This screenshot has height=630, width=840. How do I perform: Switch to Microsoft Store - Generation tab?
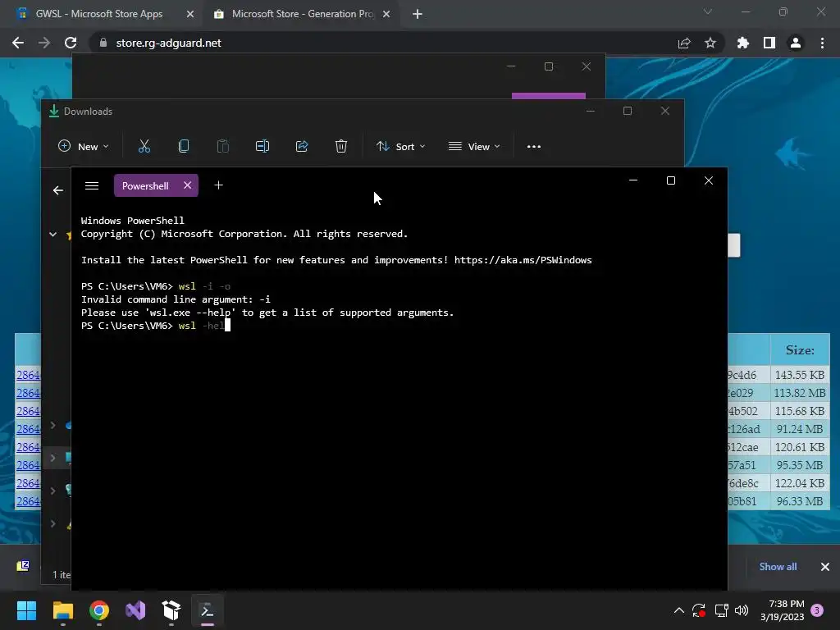(303, 14)
